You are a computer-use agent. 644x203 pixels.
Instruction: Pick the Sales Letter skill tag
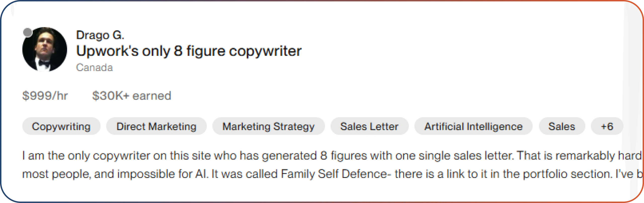(369, 126)
